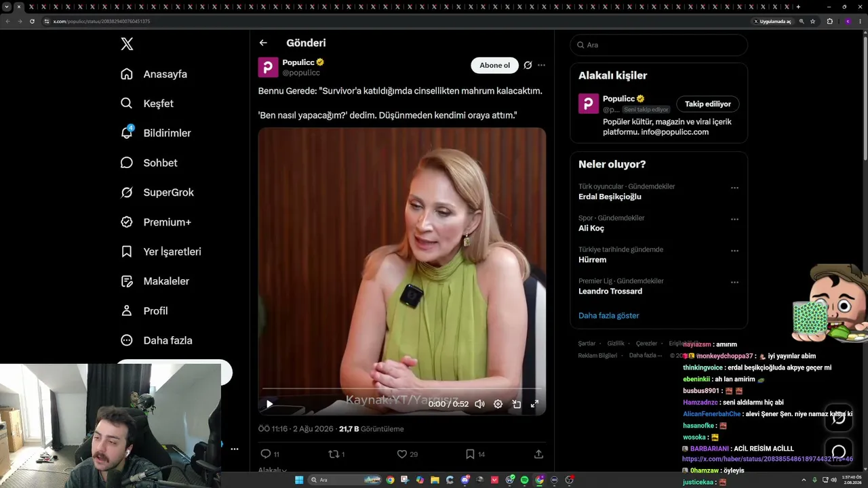The width and height of the screenshot is (868, 488).
Task: Open Bildirimler notifications
Action: pos(156,133)
